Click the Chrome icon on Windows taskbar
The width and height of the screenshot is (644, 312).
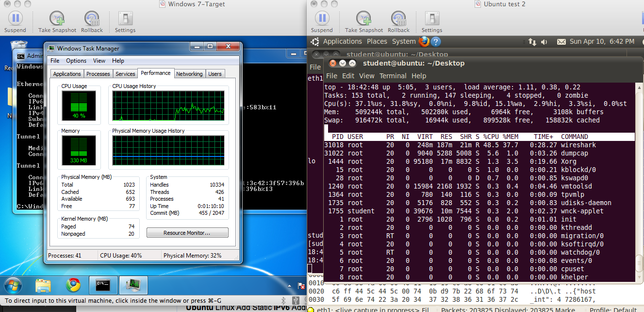(x=73, y=284)
